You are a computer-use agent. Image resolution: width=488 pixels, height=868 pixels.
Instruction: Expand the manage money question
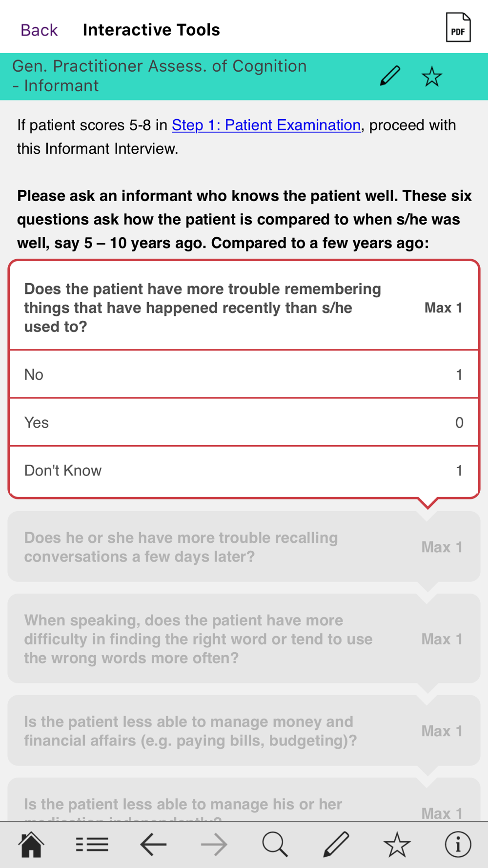pyautogui.click(x=244, y=731)
